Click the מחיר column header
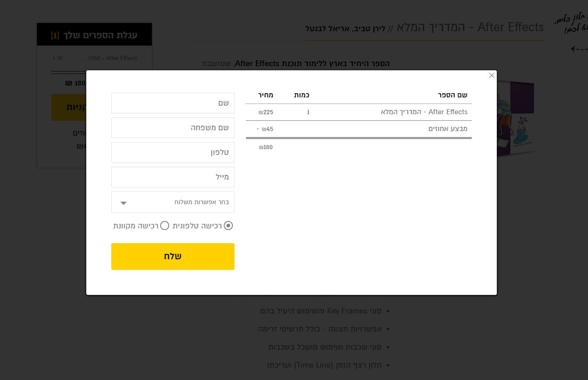 (x=266, y=95)
